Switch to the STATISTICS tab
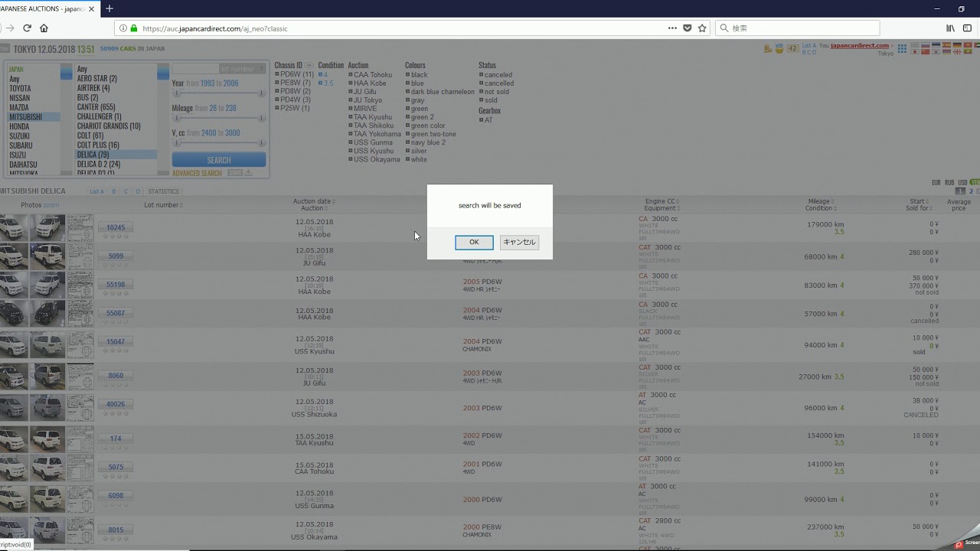 pyautogui.click(x=163, y=191)
